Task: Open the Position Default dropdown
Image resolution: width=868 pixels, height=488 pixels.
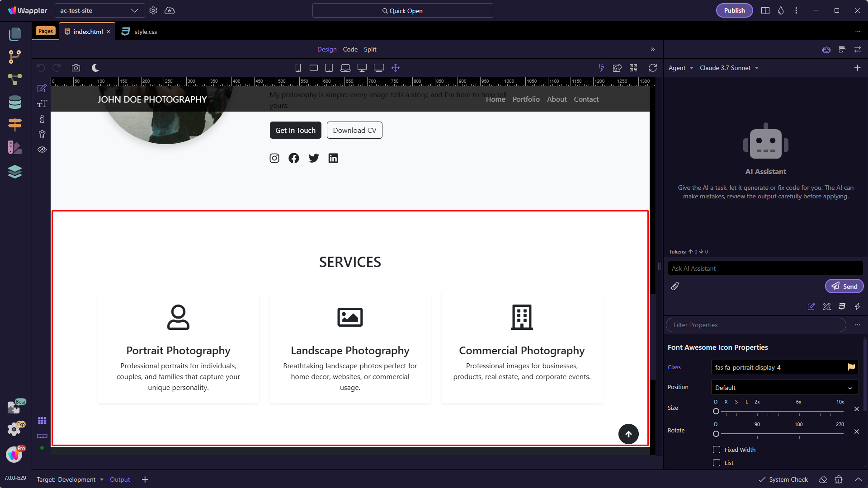Action: pos(785,388)
